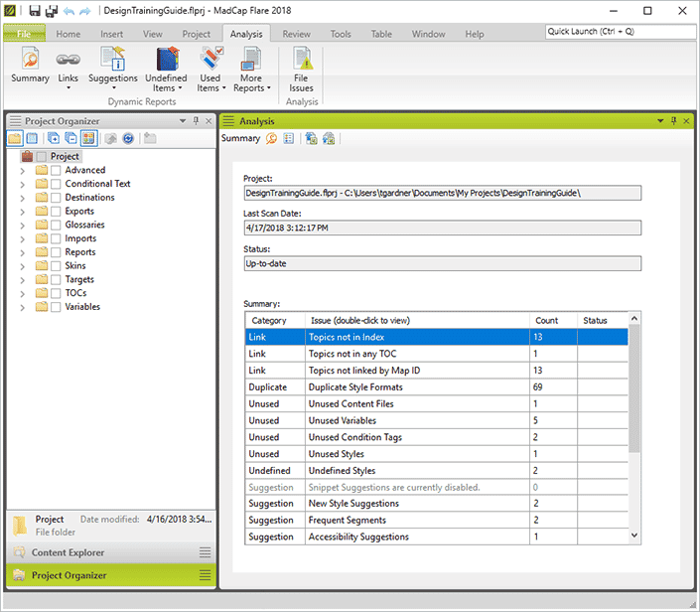Click the refresh icon in Project Organizer toolbar
This screenshot has height=612, width=700.
128,138
